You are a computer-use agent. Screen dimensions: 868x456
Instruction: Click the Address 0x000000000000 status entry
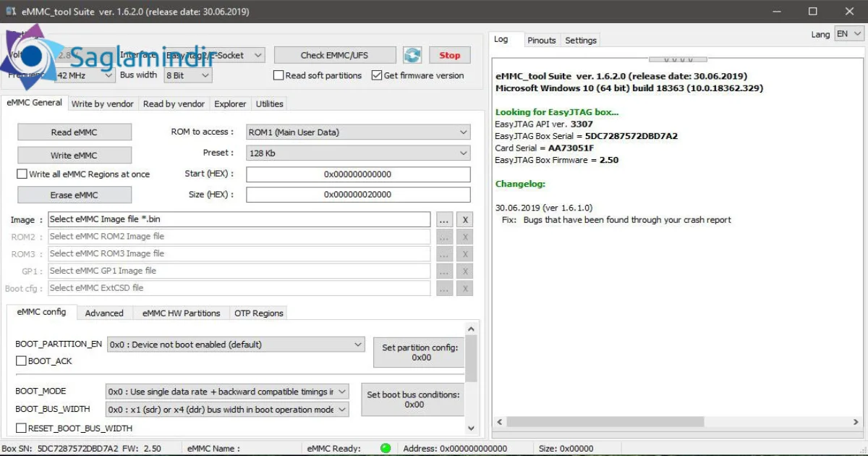(x=455, y=449)
